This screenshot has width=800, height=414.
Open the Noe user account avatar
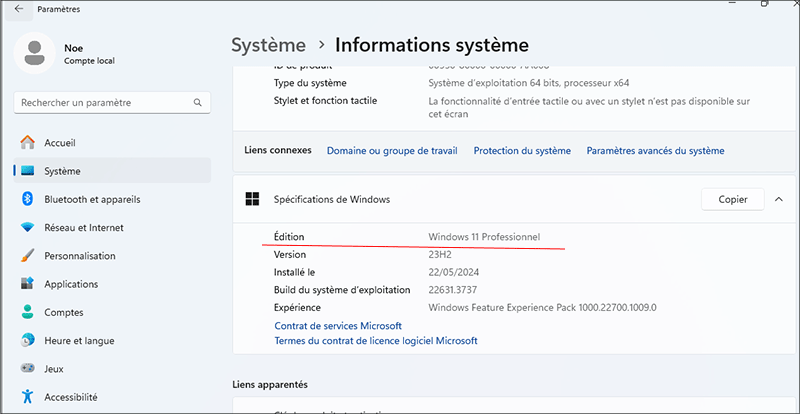(x=34, y=53)
